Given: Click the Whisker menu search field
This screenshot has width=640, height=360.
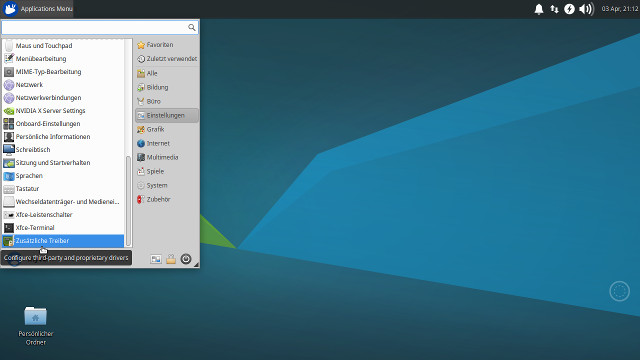Looking at the screenshot, I should click(x=100, y=27).
